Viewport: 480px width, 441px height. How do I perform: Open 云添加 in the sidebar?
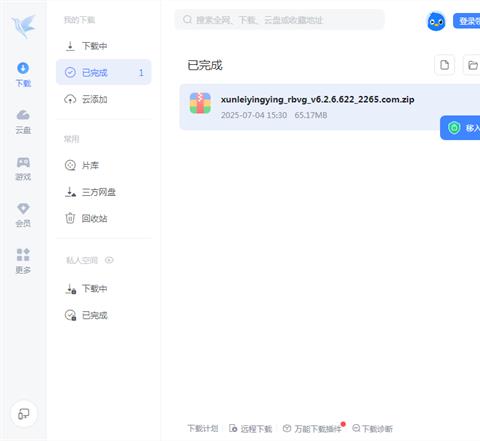pos(104,99)
